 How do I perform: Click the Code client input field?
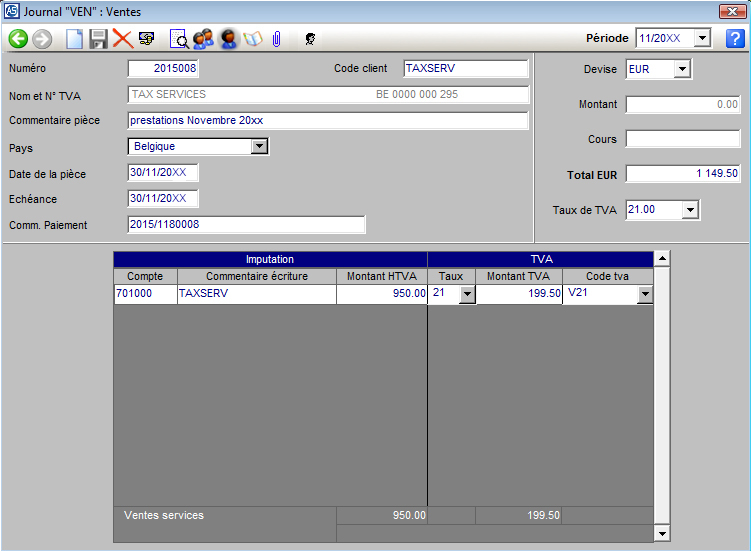coord(465,69)
